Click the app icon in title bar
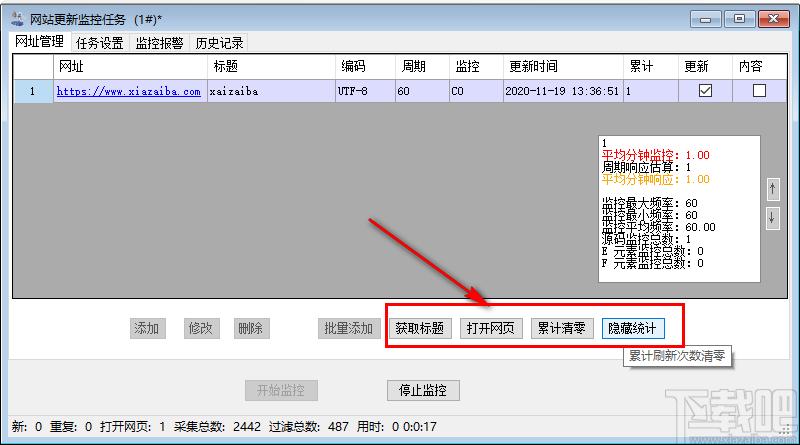The width and height of the screenshot is (800, 445). pos(17,19)
